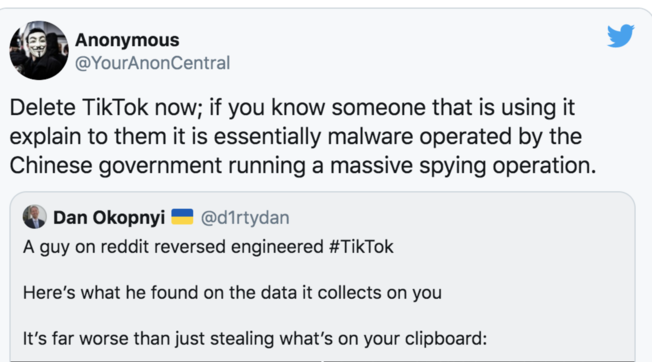
Task: Click the 'It's far worse than' line
Action: 254,338
